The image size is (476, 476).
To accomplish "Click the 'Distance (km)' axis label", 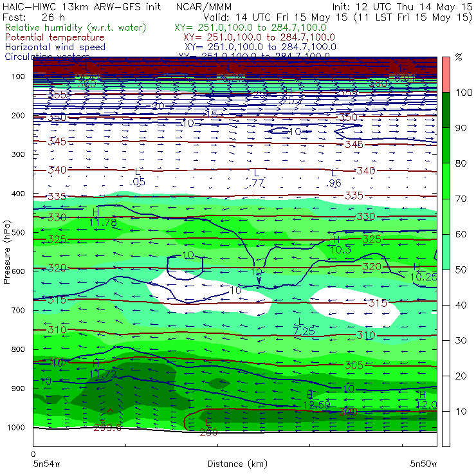I will point(237,464).
